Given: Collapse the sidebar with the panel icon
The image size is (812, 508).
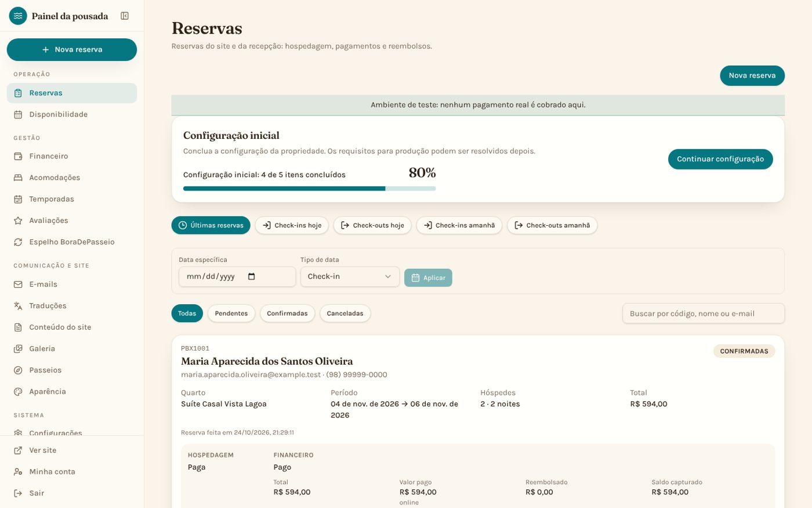Looking at the screenshot, I should 125,16.
